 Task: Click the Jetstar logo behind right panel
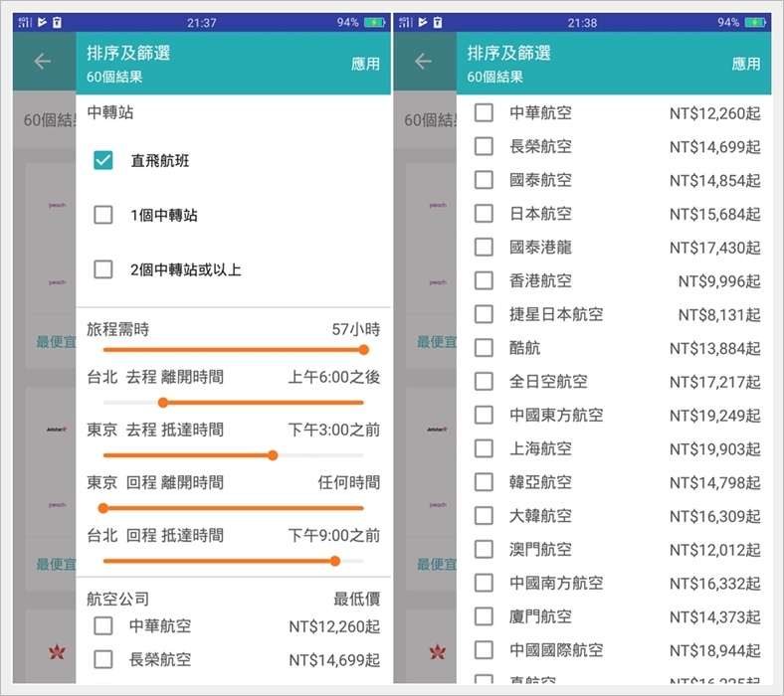437,430
